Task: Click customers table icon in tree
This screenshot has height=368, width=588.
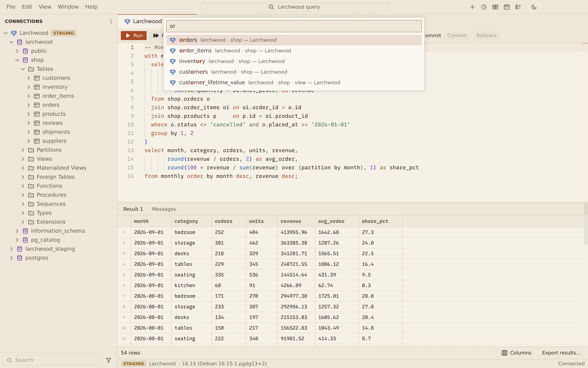Action: click(37, 78)
